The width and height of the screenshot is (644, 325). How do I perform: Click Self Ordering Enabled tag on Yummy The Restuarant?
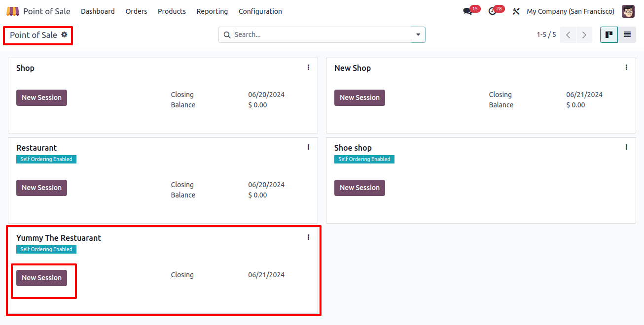click(46, 249)
